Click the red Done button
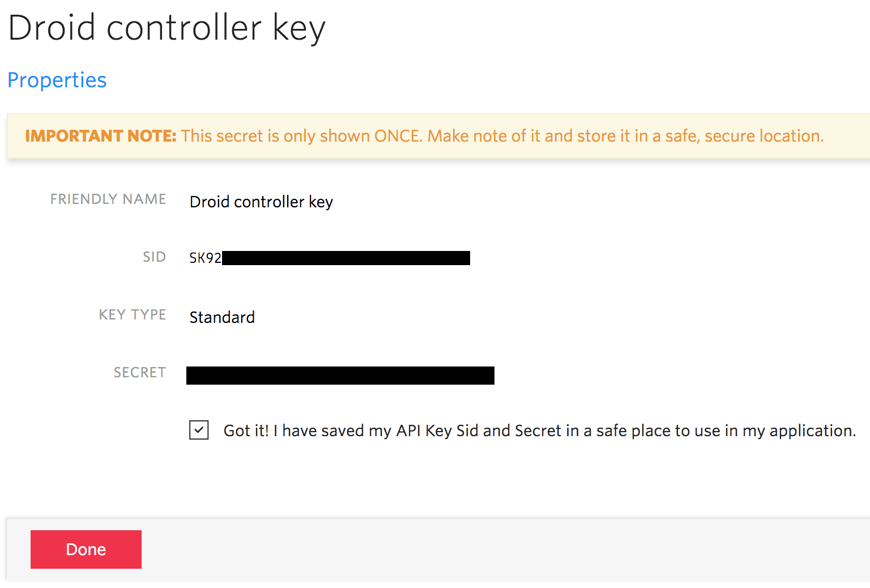This screenshot has height=588, width=870. 86,549
